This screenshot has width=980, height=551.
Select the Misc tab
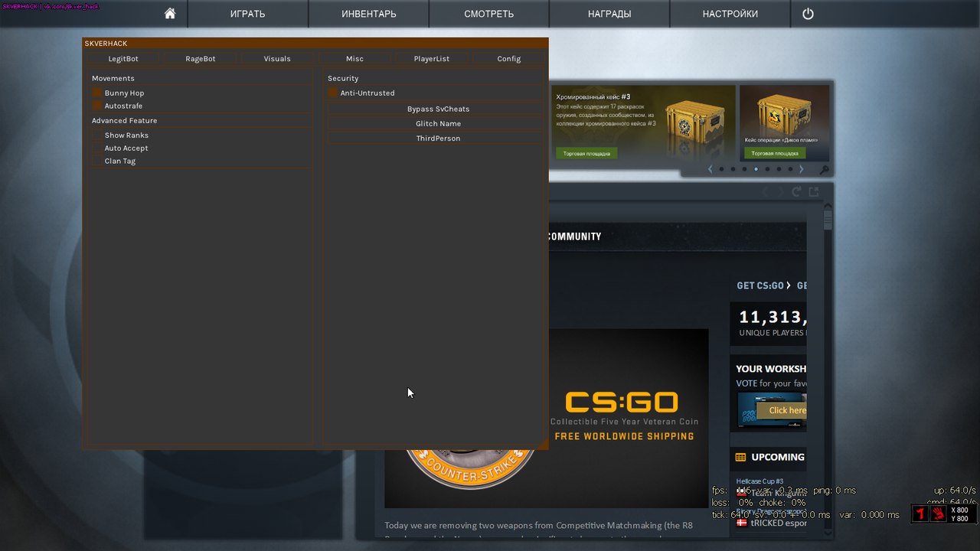(354, 59)
